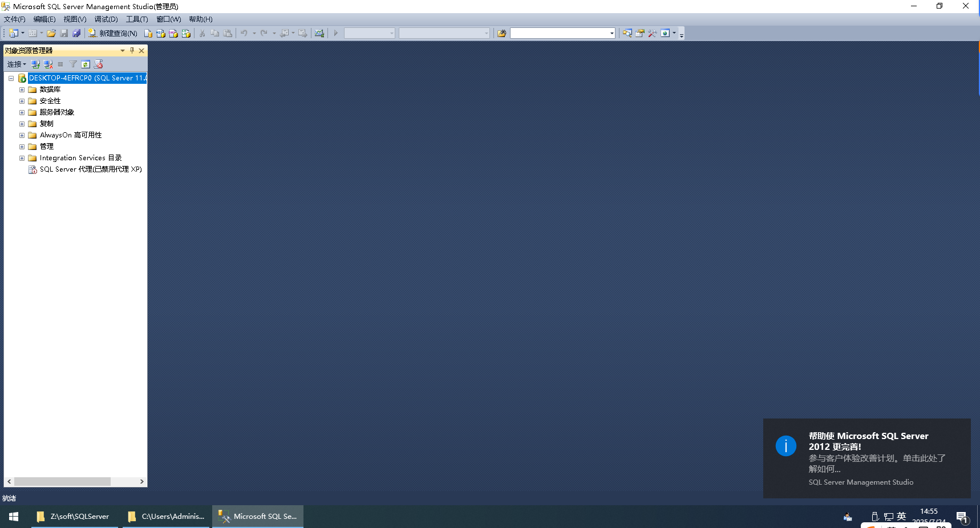Click the Cut scissors icon

pyautogui.click(x=202, y=33)
